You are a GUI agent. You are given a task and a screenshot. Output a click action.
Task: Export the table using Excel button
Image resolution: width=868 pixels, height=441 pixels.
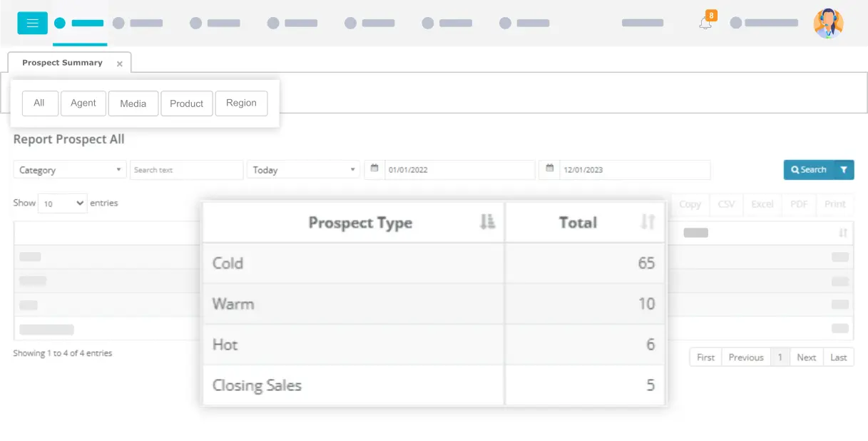tap(762, 204)
